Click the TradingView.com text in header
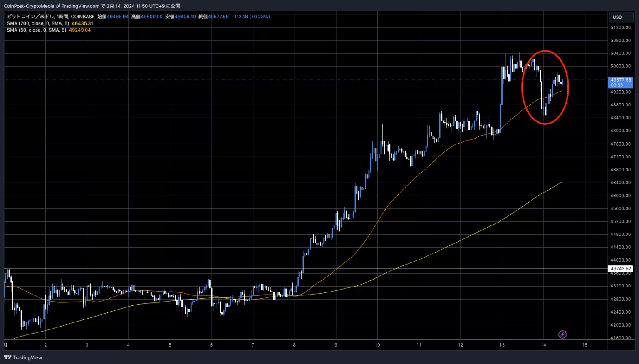This screenshot has height=364, width=639. pos(80,6)
